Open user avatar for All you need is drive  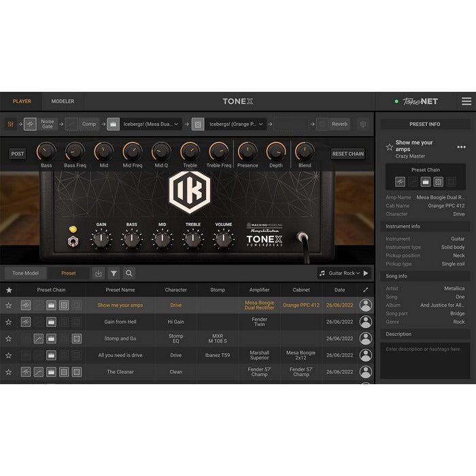click(366, 356)
